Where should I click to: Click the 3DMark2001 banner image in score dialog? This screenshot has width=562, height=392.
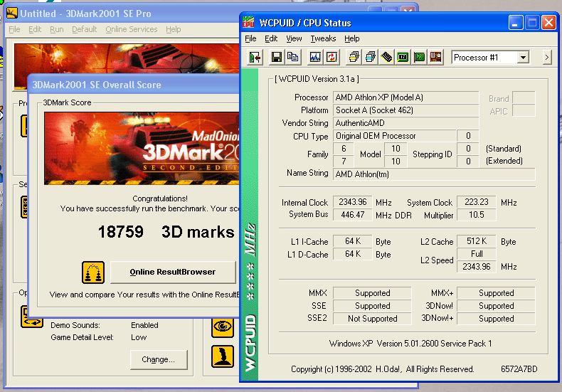[142, 149]
